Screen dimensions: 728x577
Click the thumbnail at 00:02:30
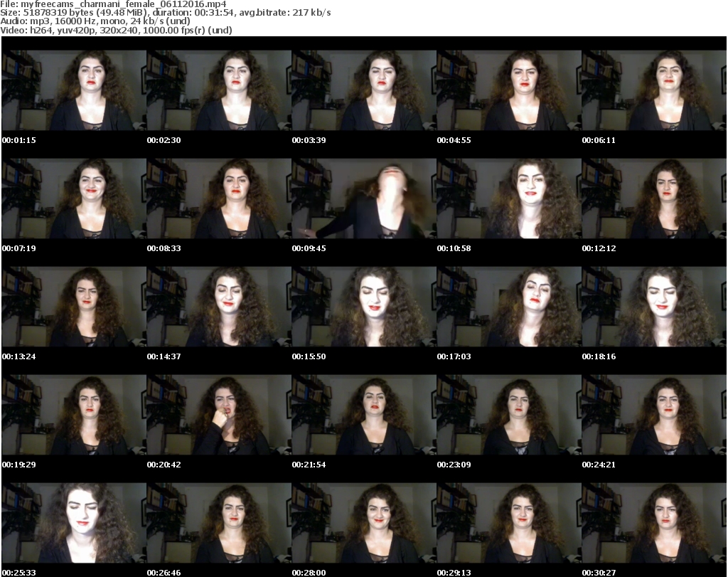tap(219, 90)
